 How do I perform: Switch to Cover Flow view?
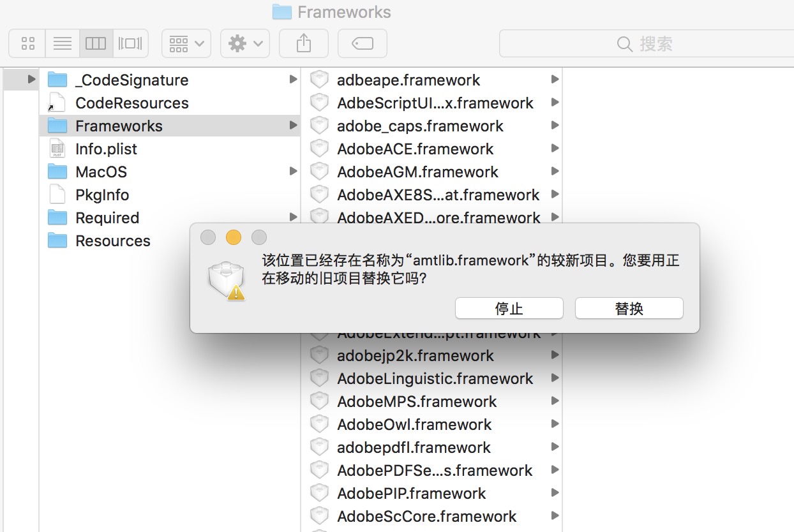[x=130, y=43]
